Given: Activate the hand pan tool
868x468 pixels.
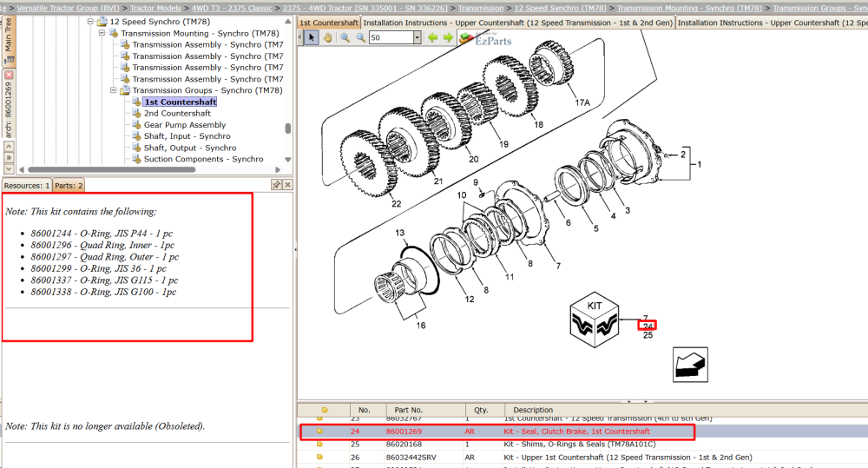Looking at the screenshot, I should pos(327,37).
